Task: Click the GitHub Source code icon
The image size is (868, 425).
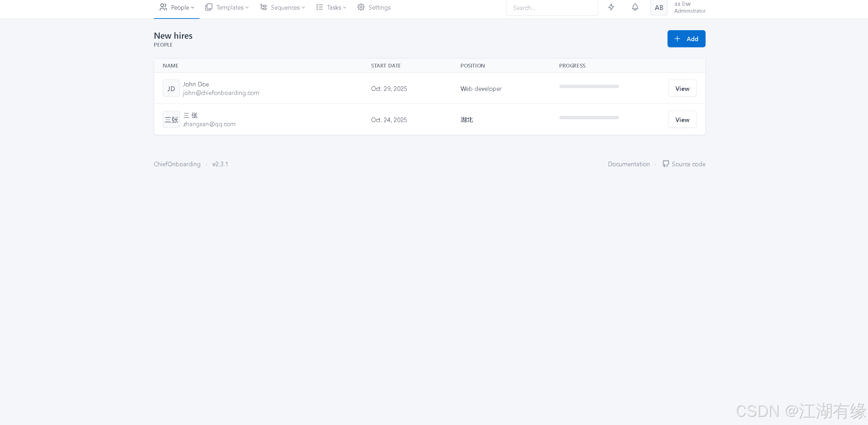Action: [665, 164]
